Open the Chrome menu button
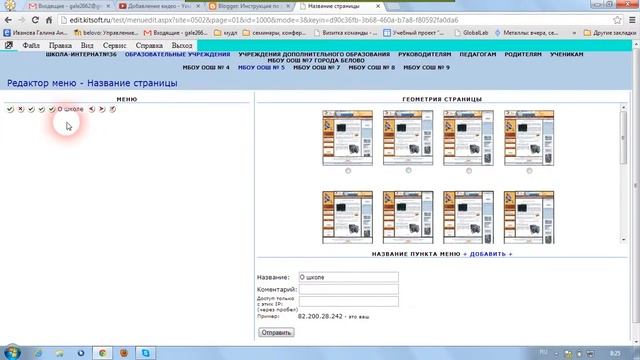The image size is (640, 360). 632,20
